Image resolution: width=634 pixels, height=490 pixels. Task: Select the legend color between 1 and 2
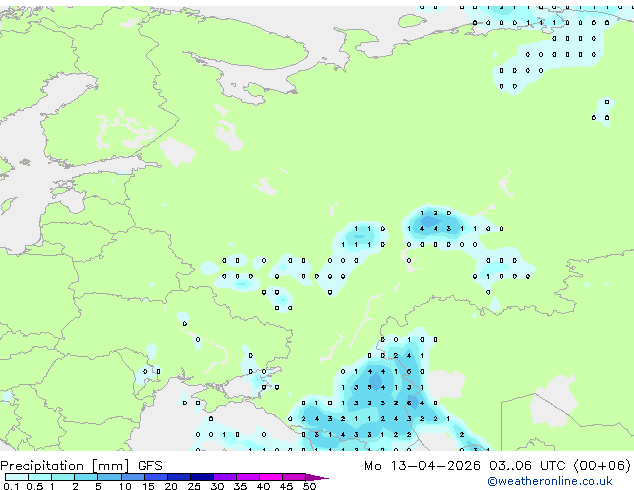(x=63, y=477)
